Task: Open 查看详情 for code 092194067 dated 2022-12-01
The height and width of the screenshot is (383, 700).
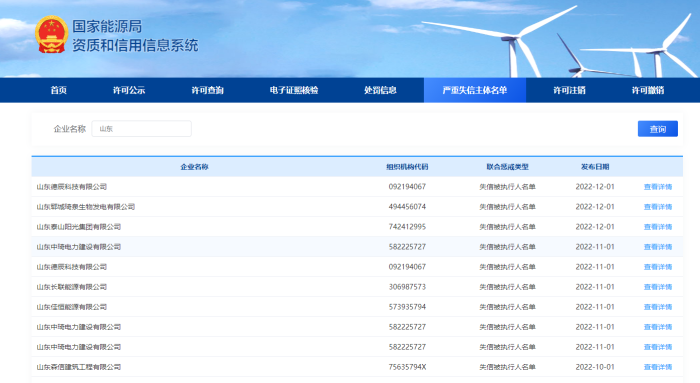Action: point(658,187)
